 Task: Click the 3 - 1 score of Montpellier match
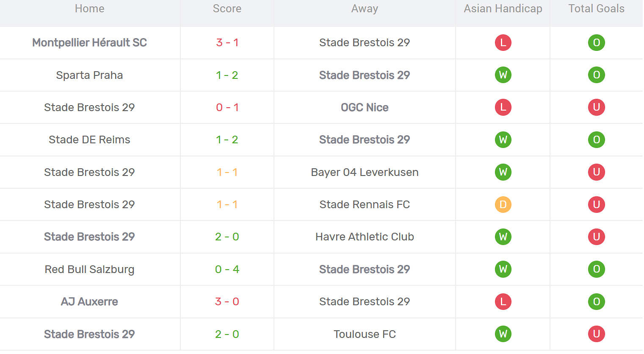(x=227, y=42)
